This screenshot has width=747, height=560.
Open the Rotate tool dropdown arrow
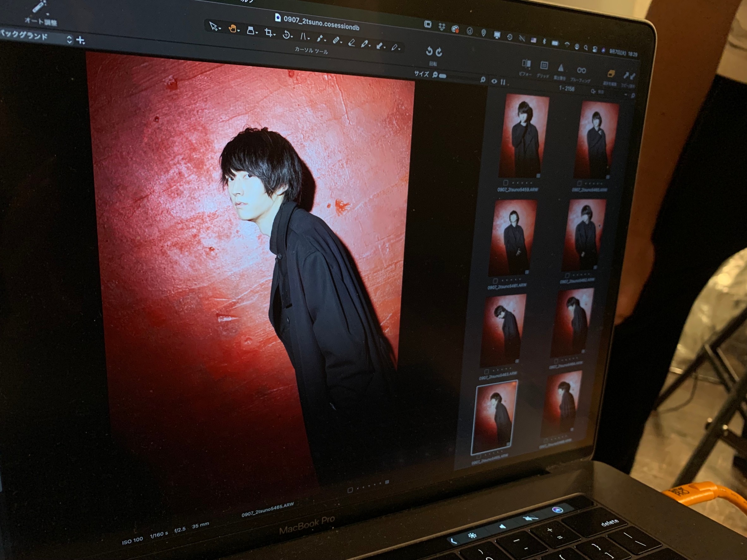click(292, 36)
